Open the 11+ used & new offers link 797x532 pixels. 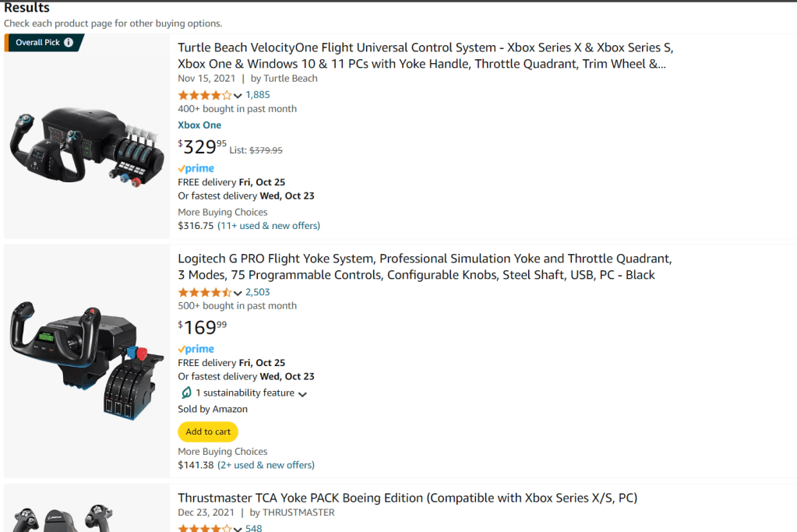tap(269, 226)
